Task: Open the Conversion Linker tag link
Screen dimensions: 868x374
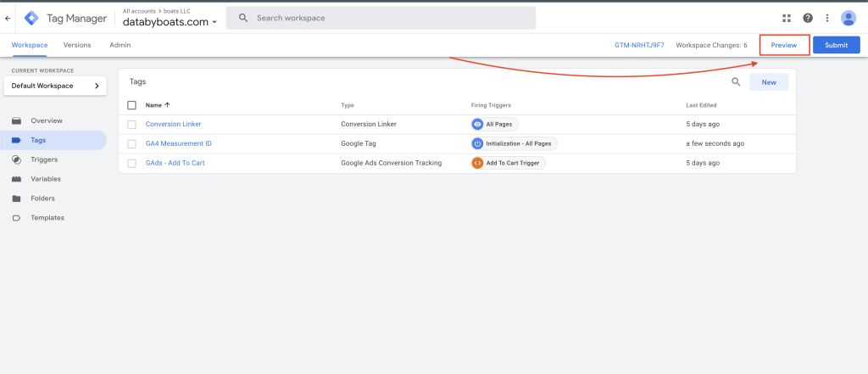Action: pos(173,124)
